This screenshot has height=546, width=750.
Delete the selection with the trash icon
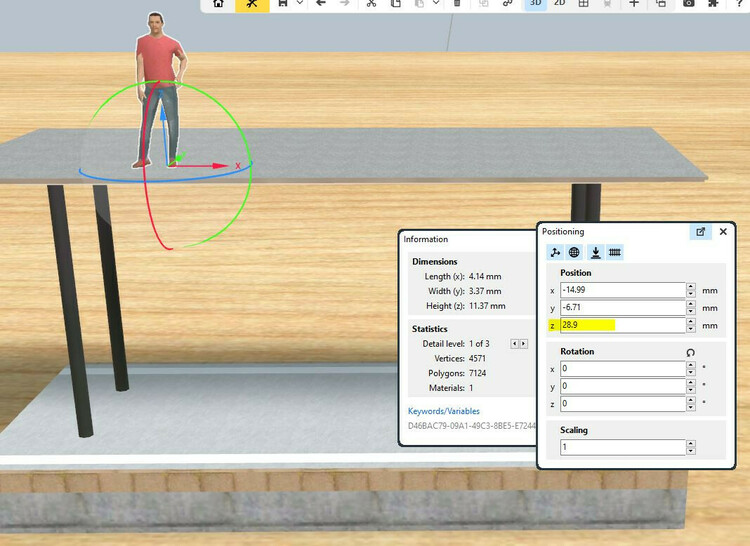[457, 3]
